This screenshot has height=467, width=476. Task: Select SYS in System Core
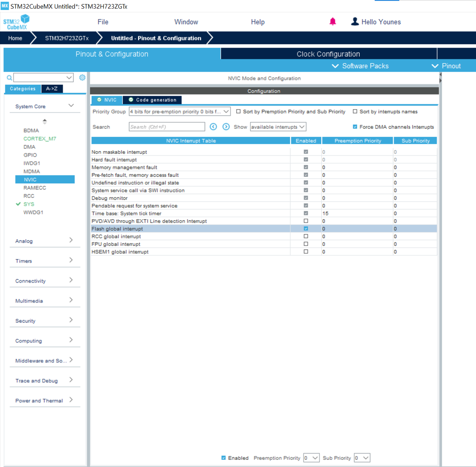29,204
